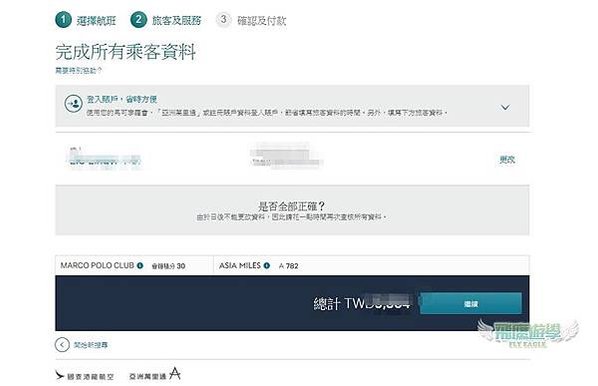Viewport: 598px width, 386px height.
Task: Click the step 1 circle icon
Action: [63, 20]
